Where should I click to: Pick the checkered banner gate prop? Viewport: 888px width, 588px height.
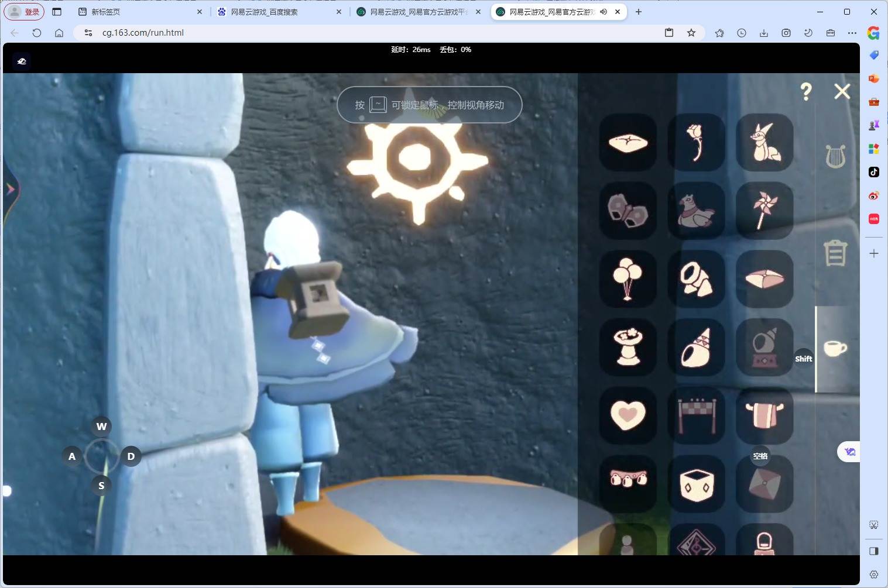point(696,415)
